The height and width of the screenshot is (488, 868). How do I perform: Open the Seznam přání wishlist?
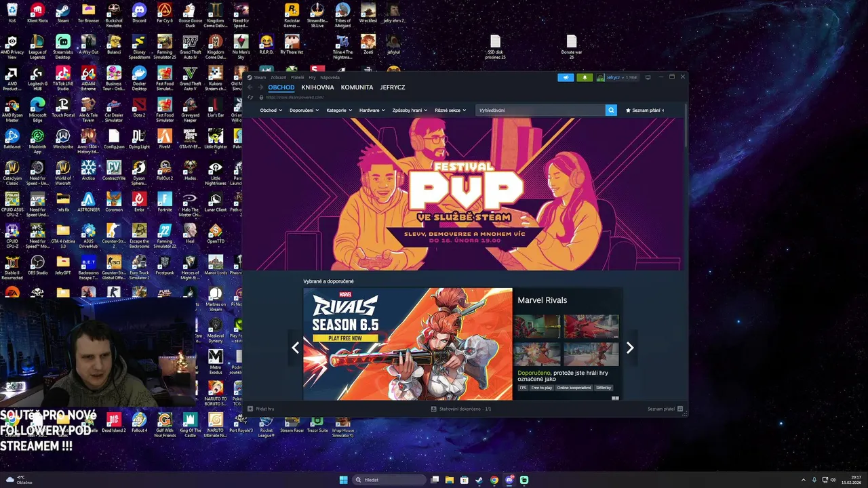click(644, 110)
